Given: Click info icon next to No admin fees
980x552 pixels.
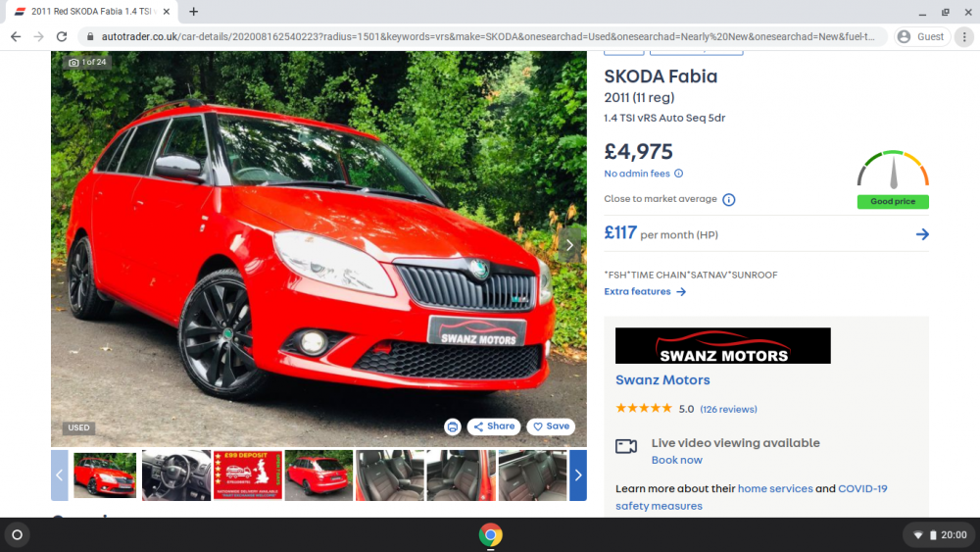Looking at the screenshot, I should coord(679,174).
